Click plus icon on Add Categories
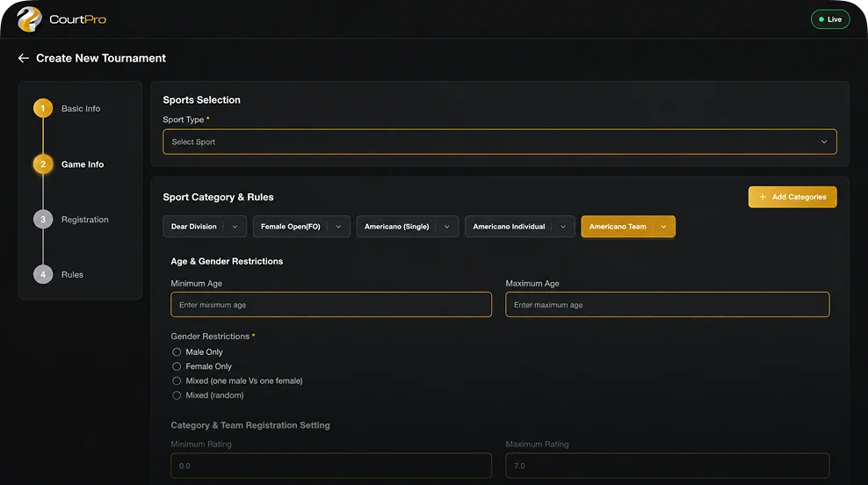The width and height of the screenshot is (868, 485). [763, 197]
